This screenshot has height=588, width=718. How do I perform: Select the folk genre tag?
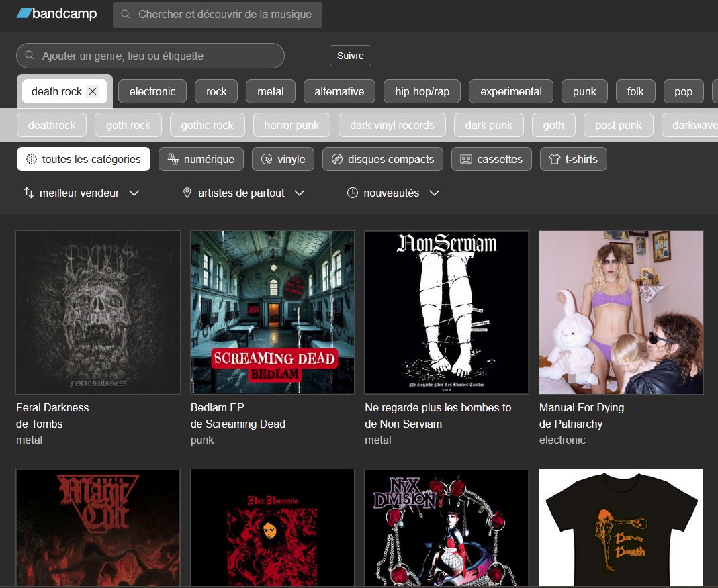pyautogui.click(x=635, y=91)
